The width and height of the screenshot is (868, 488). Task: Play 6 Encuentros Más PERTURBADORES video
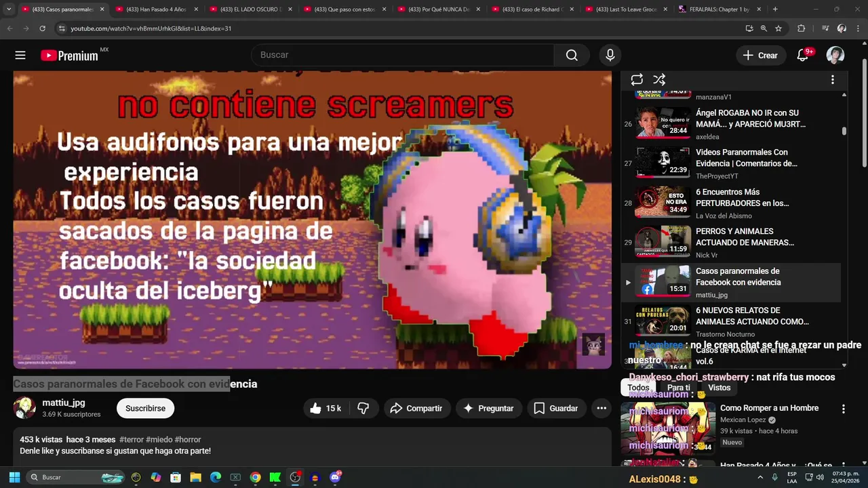coord(731,203)
